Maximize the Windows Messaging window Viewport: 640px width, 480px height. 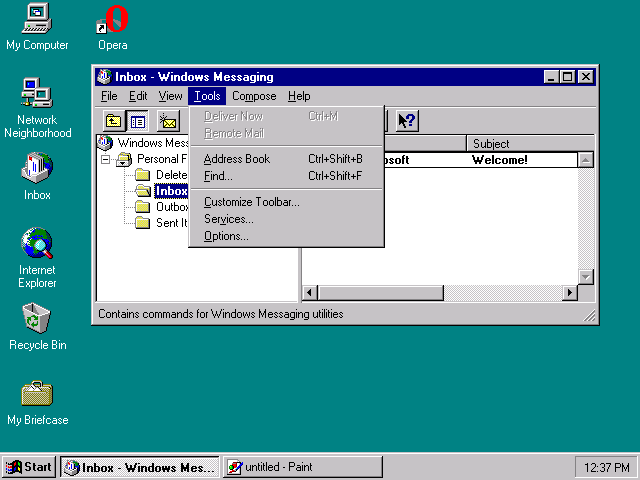567,77
